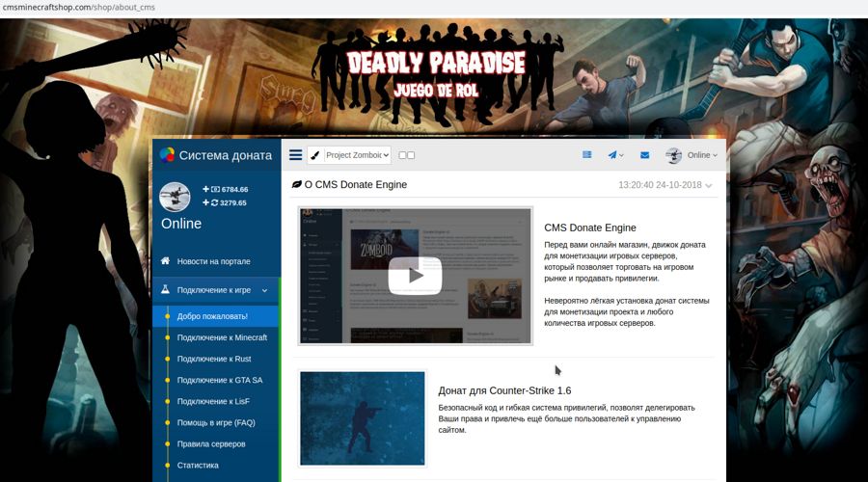
Task: Click the paintbrush theme icon
Action: tap(315, 155)
